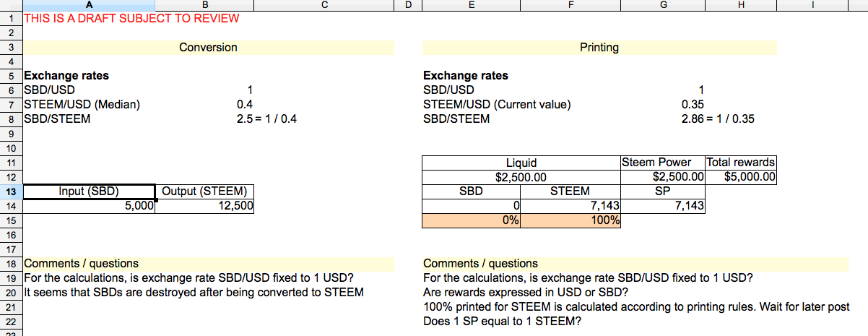The height and width of the screenshot is (336, 868).
Task: Select STEEM/USD (Current value) label
Action: (x=497, y=104)
